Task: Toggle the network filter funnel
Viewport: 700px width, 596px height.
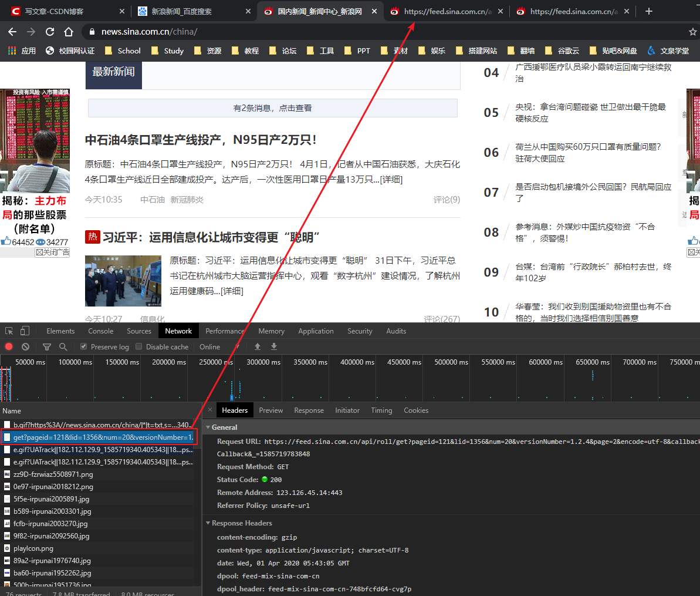Action: coord(46,346)
